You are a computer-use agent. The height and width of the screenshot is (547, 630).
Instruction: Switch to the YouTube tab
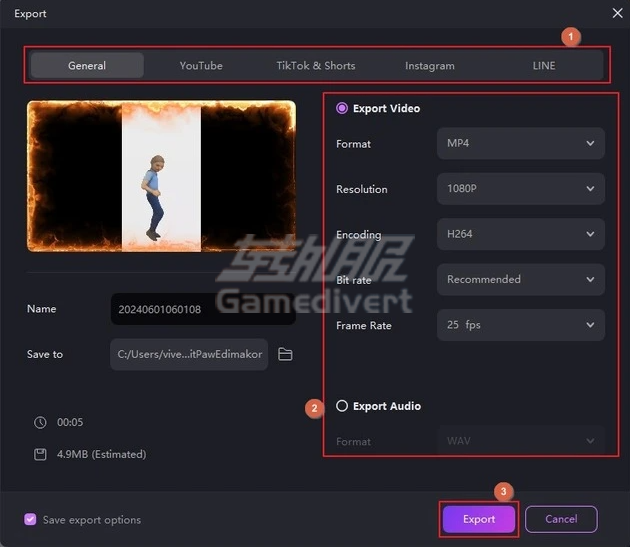tap(201, 66)
